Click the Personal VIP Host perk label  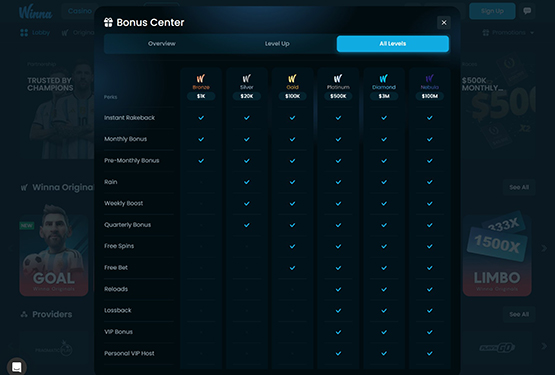coord(129,353)
